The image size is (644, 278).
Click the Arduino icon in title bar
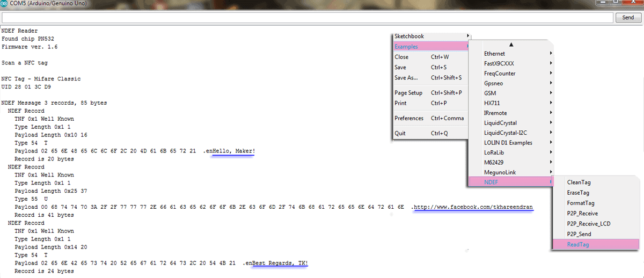click(4, 4)
